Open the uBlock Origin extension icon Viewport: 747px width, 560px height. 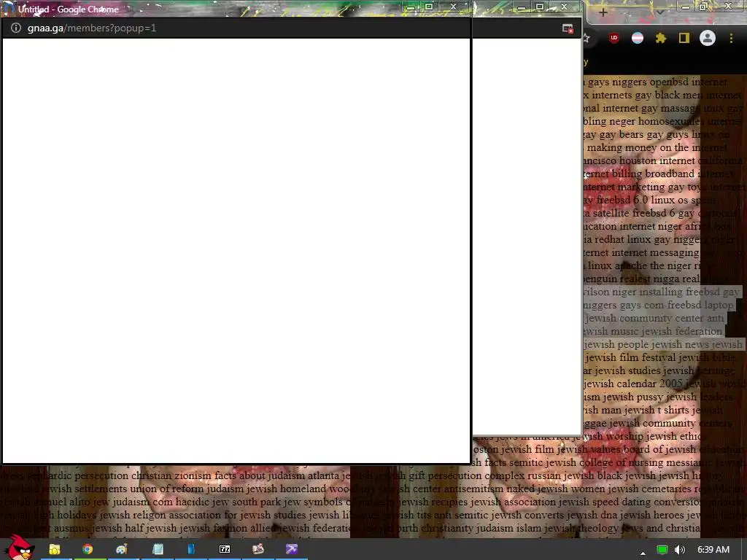(x=614, y=38)
